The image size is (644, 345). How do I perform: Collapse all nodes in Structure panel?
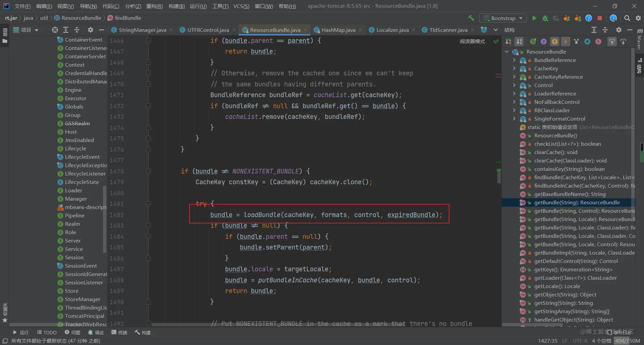(x=605, y=30)
